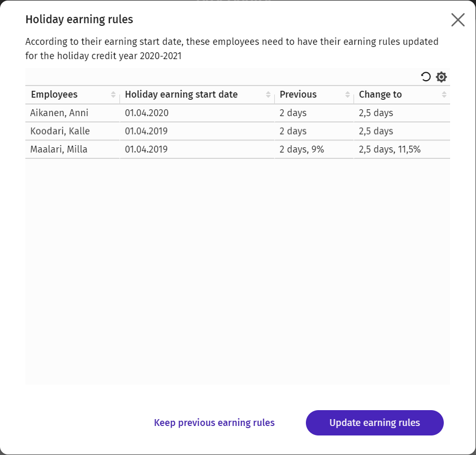Choose Keep previous earning rules link
Screen dimensions: 476x455
coord(214,423)
